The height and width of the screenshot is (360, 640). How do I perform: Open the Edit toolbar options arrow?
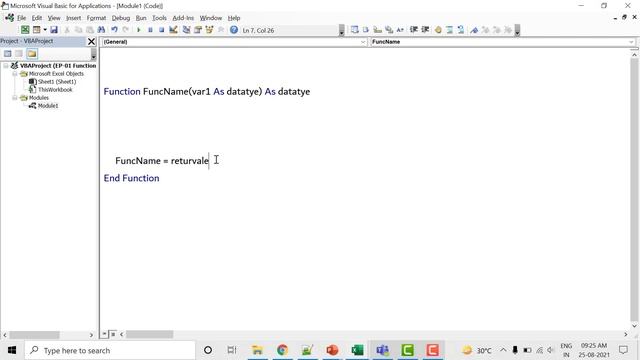click(517, 30)
